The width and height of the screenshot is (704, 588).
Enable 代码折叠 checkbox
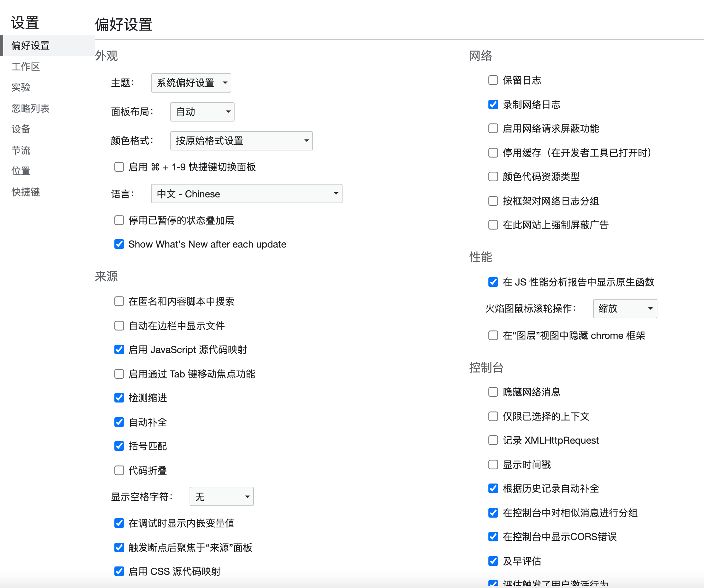tap(119, 470)
